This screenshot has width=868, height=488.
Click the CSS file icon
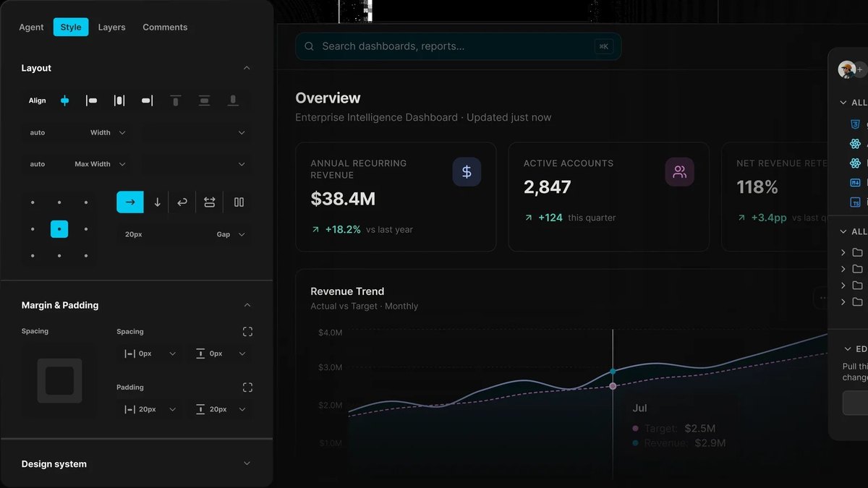[855, 124]
